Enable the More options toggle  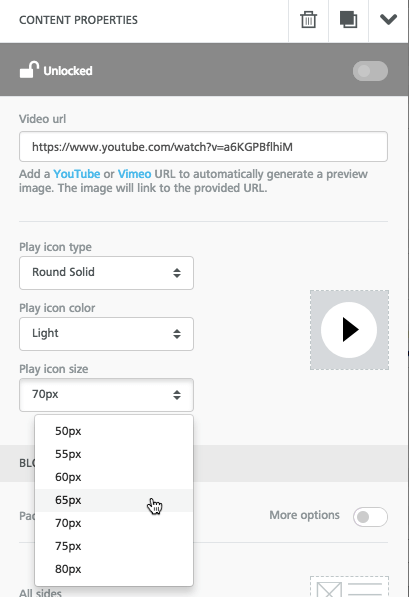[x=370, y=517]
